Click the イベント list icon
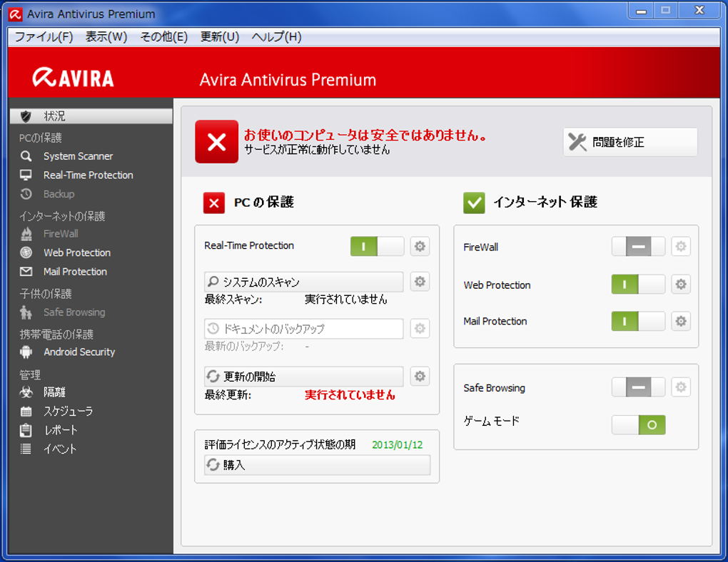Screen dimensions: 728x562 point(26,449)
